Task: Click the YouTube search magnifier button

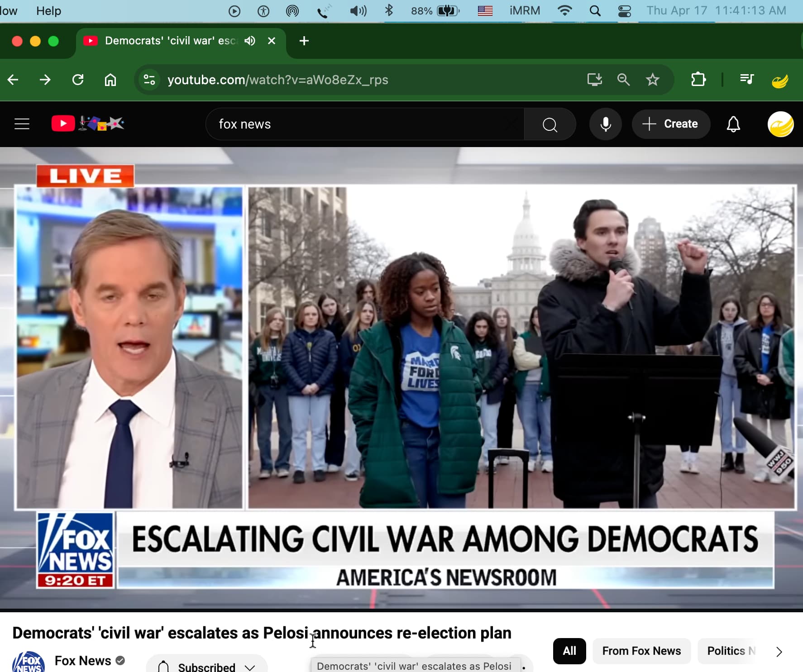Action: 550,124
